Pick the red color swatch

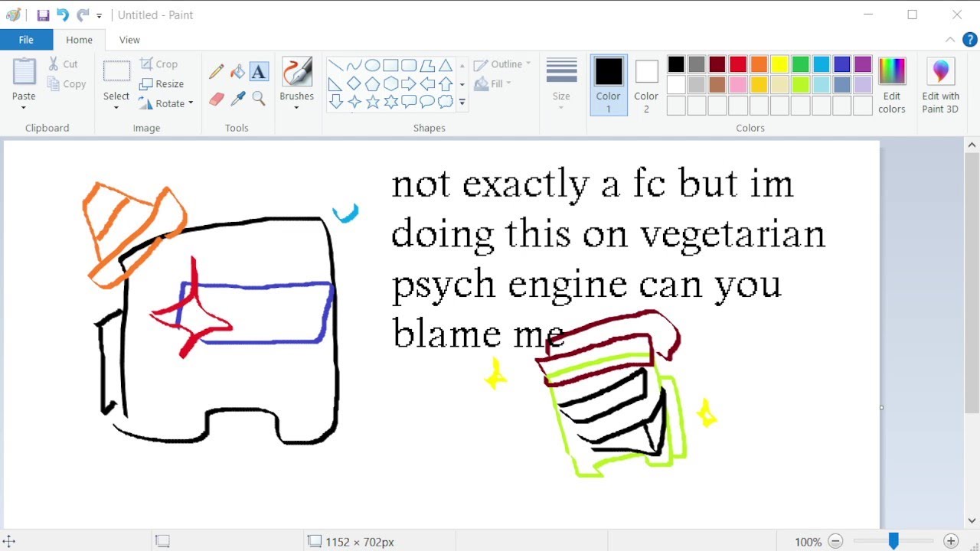[x=738, y=64]
